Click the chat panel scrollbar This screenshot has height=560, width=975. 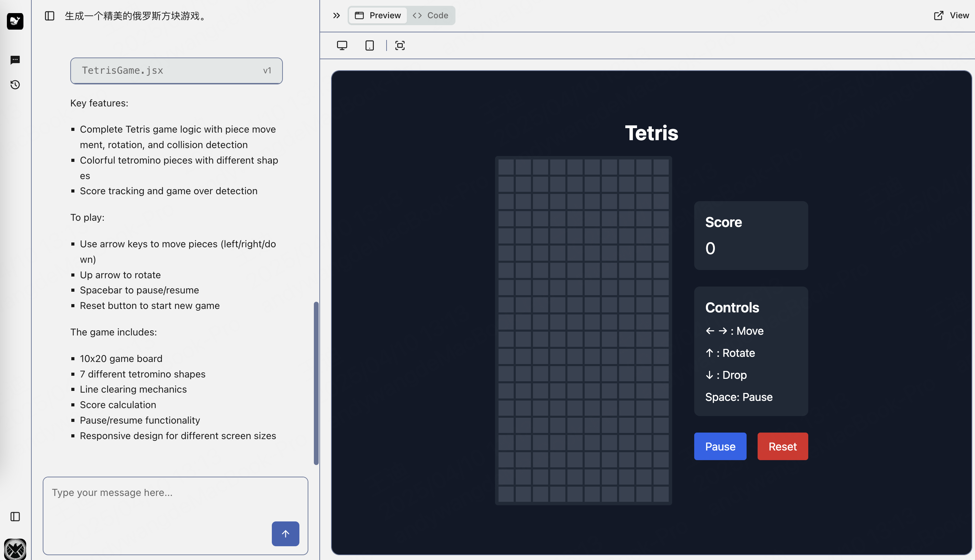click(316, 383)
